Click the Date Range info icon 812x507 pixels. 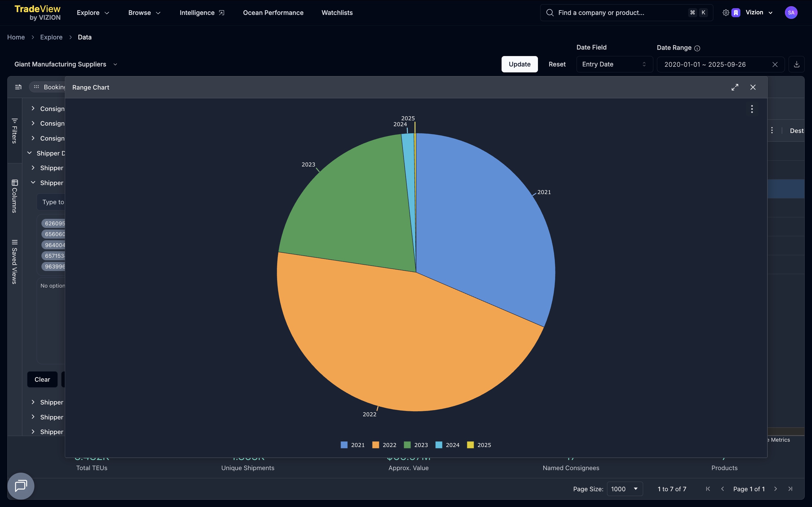(697, 48)
